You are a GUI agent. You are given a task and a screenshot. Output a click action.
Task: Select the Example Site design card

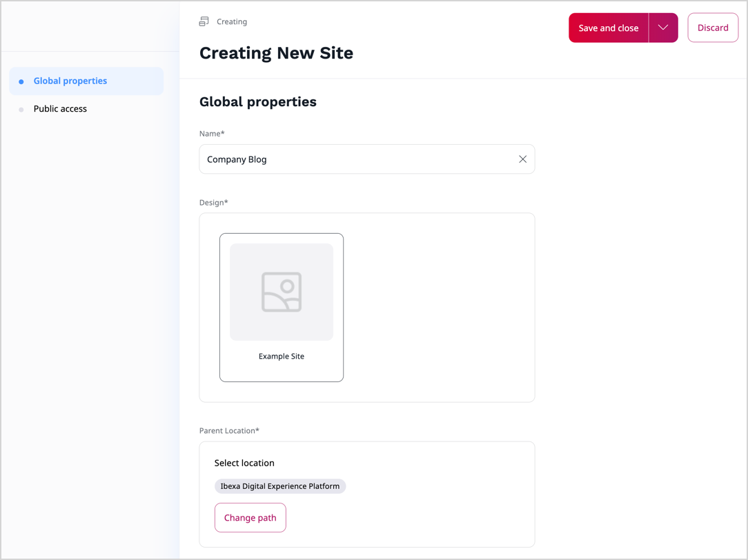(282, 308)
